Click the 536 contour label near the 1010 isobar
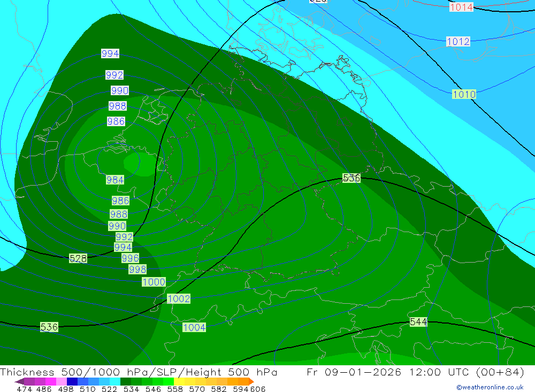 [x=351, y=178]
